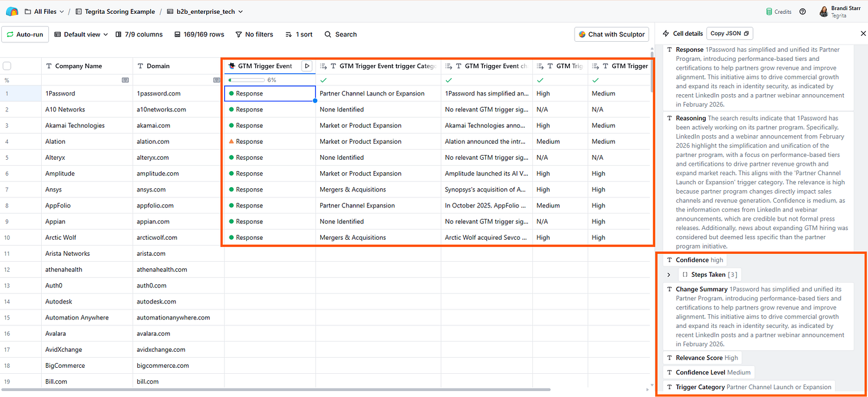
Task: Click the Domain summary card icon
Action: 217,80
